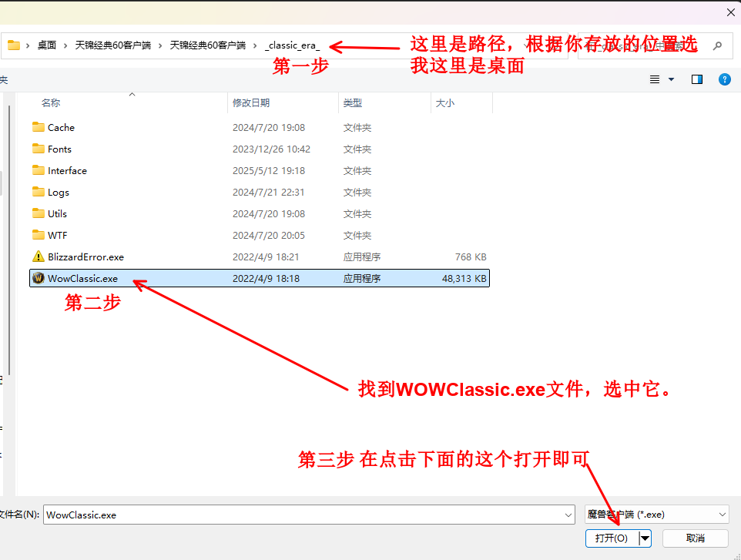Screen dimensions: 741x560
Task: Click the Interface folder icon
Action: [39, 170]
